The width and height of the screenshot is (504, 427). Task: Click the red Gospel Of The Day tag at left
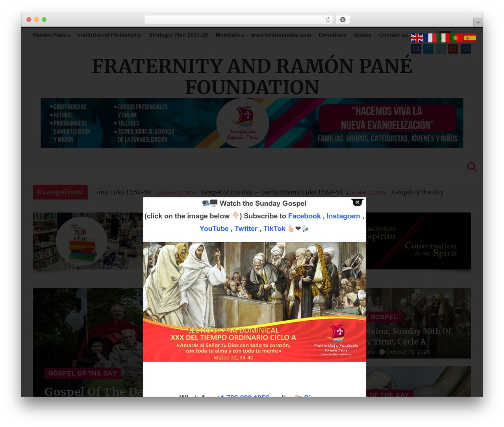point(83,373)
